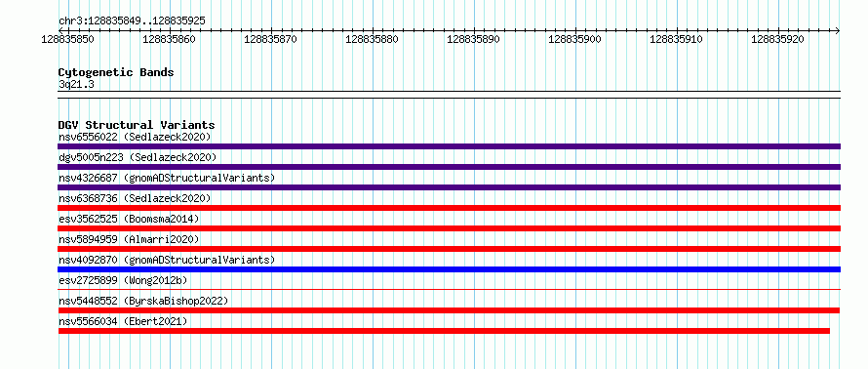Click the 3q21.3 cytogenetic band bar
Screen dimensions: 868x369
(449, 95)
